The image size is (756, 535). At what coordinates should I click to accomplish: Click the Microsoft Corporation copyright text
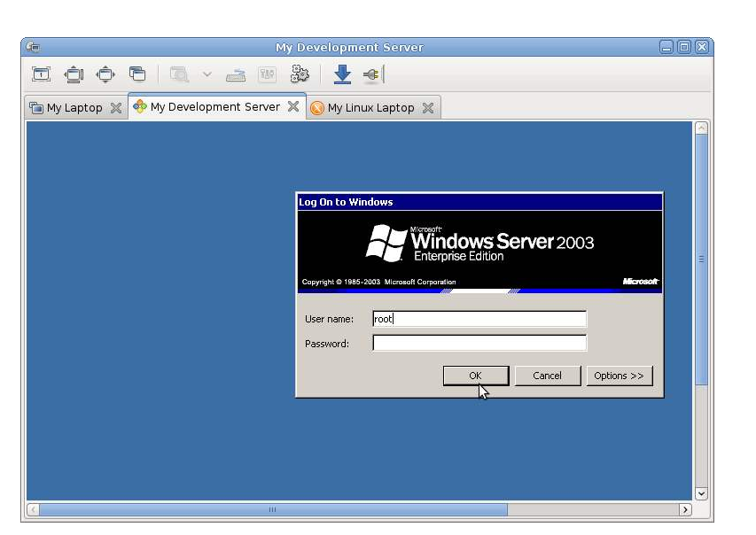378,282
